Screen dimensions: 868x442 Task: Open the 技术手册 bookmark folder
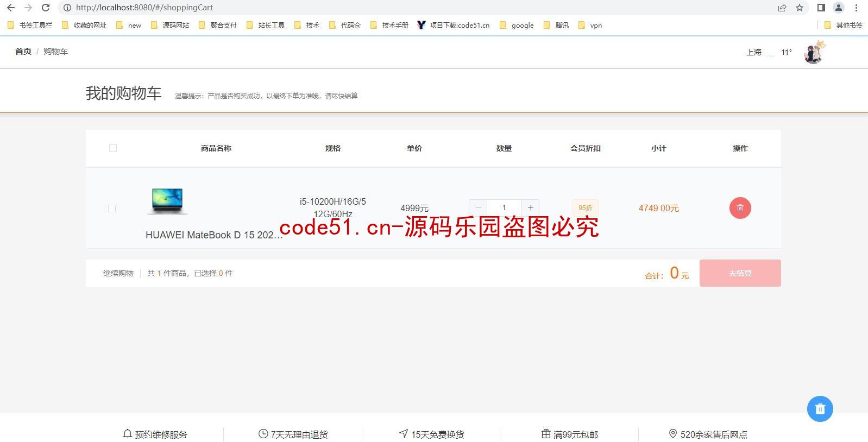point(389,25)
